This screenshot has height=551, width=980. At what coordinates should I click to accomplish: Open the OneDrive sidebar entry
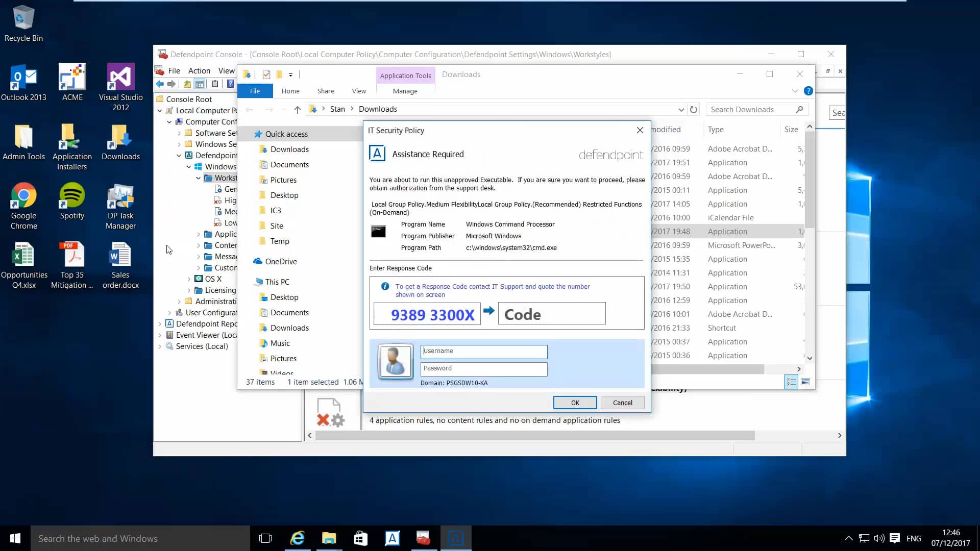click(x=281, y=261)
